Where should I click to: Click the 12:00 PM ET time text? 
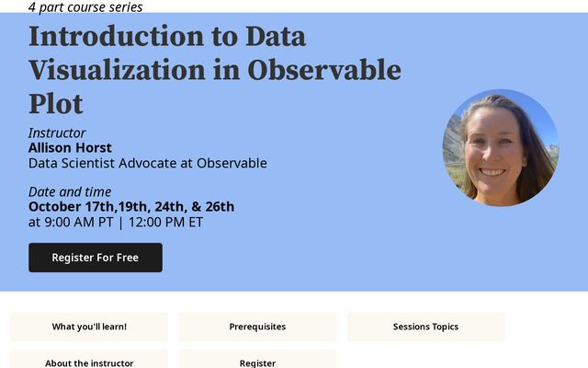(165, 222)
